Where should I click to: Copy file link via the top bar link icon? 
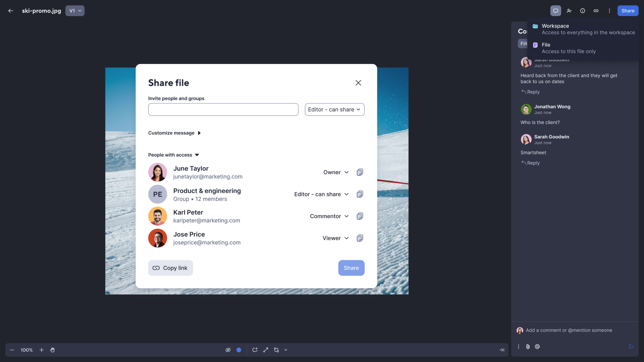pyautogui.click(x=596, y=11)
